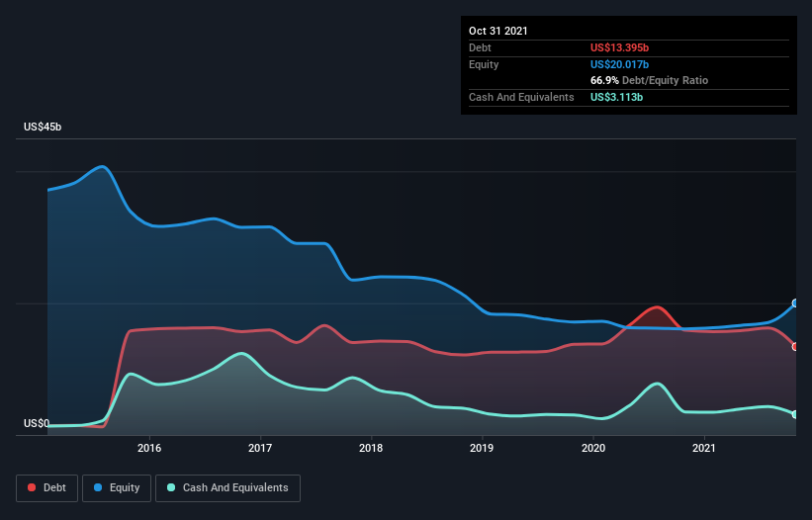Click the Equity value US$20.017b
812x520 pixels.
[x=619, y=64]
